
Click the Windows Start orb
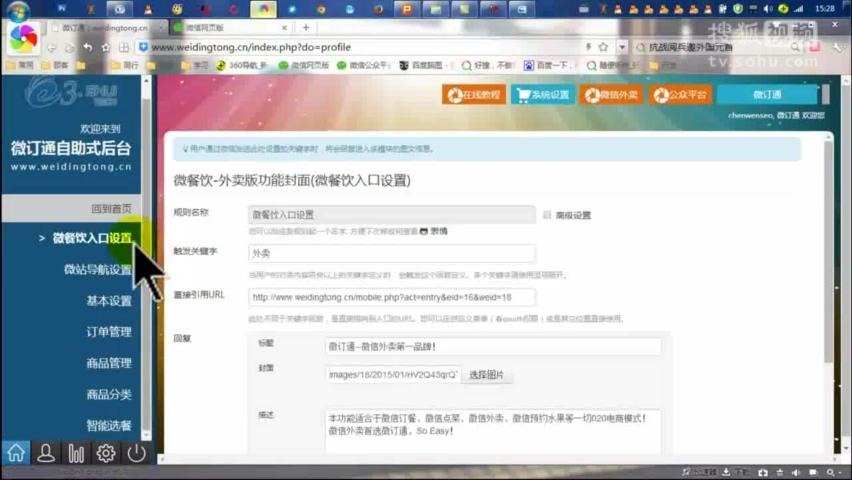click(x=19, y=10)
